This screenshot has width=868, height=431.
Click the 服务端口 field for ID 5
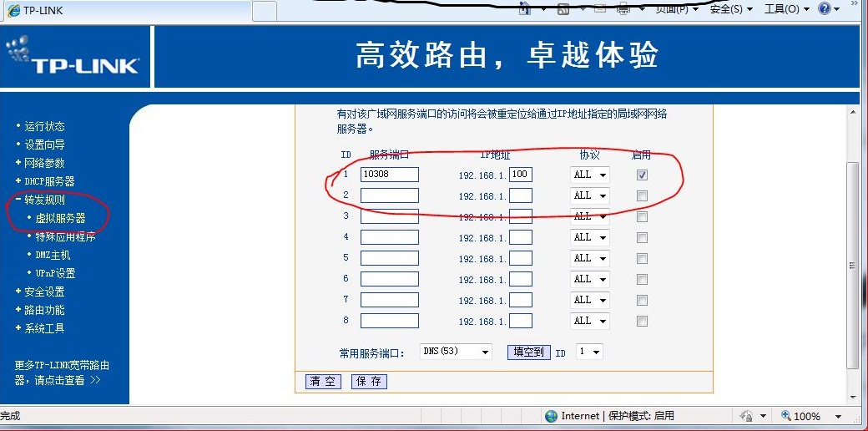tap(390, 258)
